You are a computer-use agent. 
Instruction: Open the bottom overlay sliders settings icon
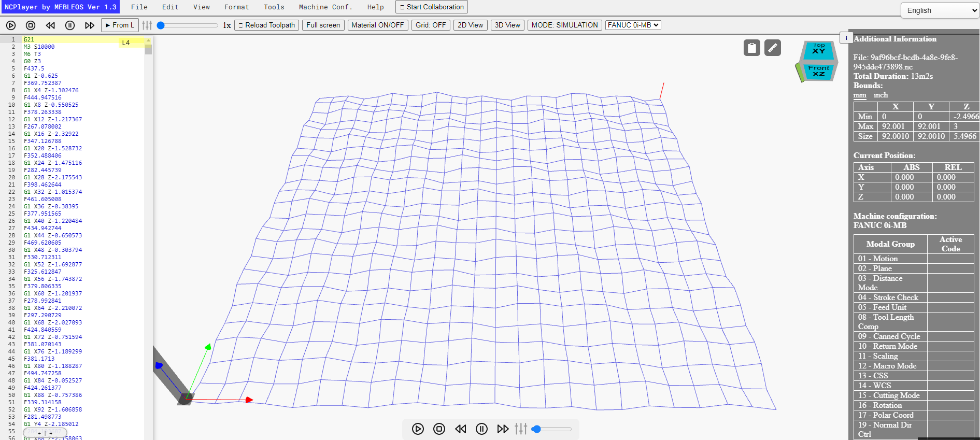tap(521, 429)
